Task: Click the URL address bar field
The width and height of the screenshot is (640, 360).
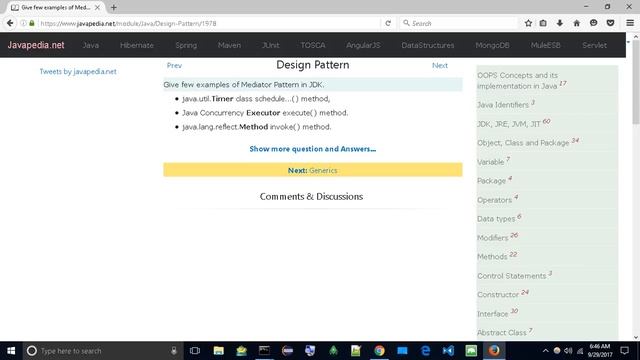Action: click(208, 23)
